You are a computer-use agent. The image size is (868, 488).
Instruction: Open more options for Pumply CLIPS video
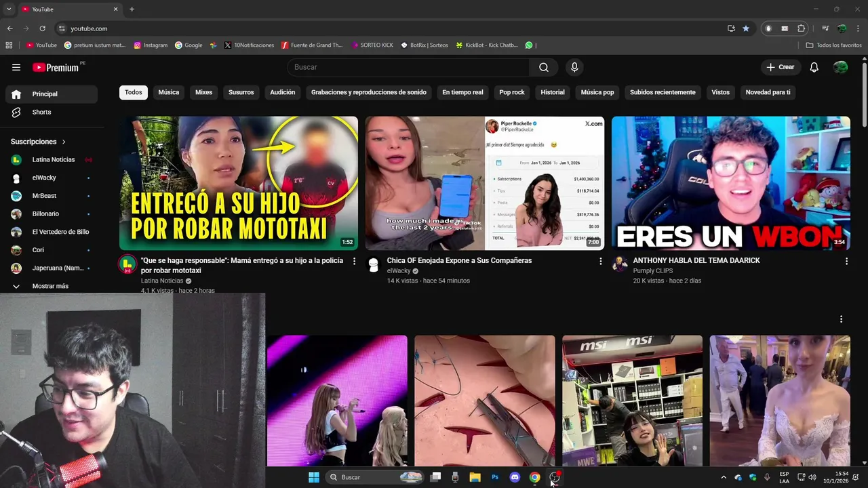coord(846,261)
